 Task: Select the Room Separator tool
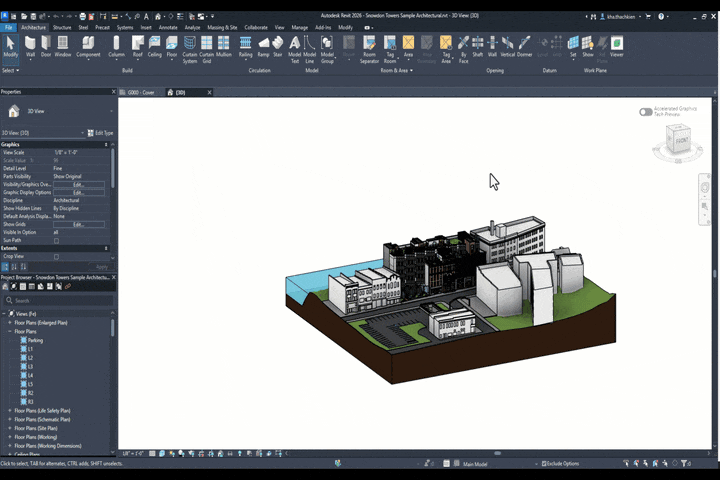coord(369,50)
